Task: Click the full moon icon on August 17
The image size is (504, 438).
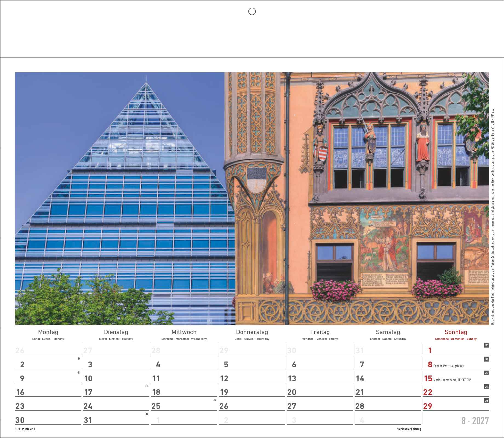Action: coord(147,386)
